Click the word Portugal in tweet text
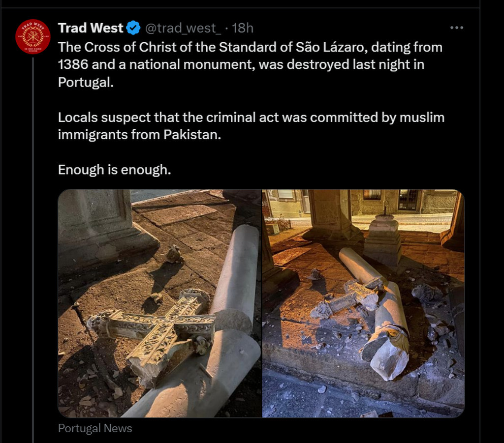 coord(85,82)
